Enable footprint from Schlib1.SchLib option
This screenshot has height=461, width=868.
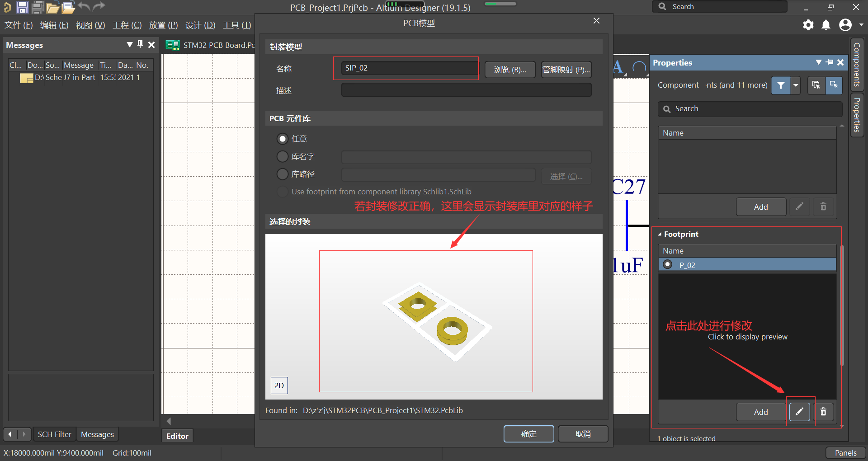click(x=283, y=191)
